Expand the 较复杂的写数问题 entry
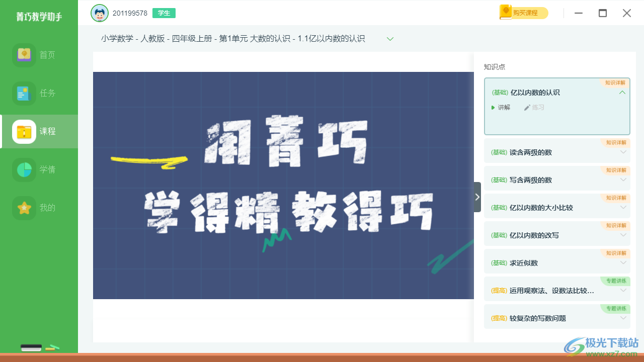The image size is (644, 362). 622,318
